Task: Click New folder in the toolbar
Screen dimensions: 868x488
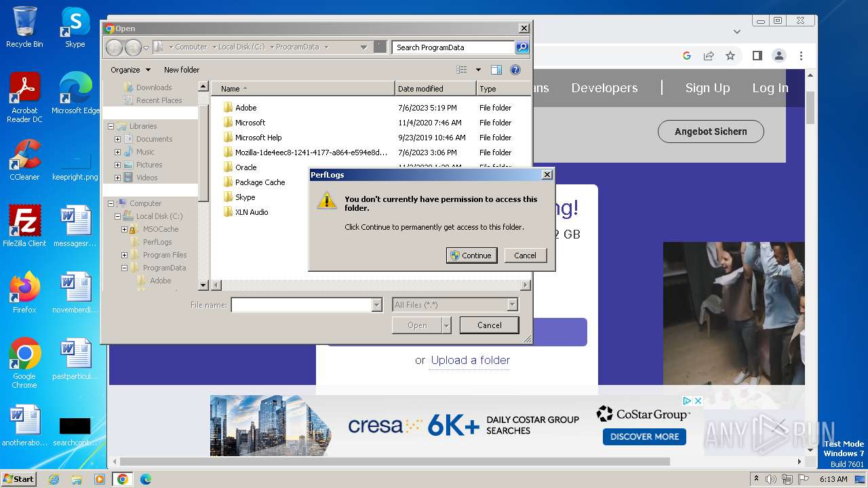Action: pyautogui.click(x=182, y=70)
